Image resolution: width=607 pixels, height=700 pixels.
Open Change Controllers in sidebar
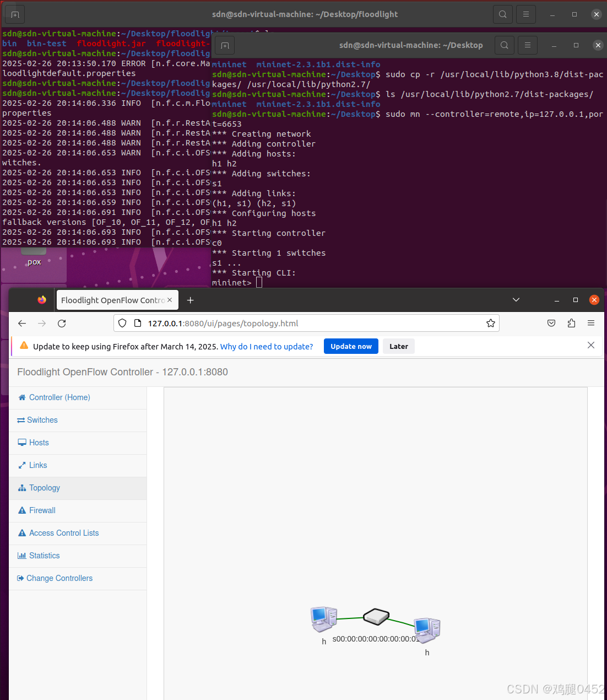[x=78, y=578]
